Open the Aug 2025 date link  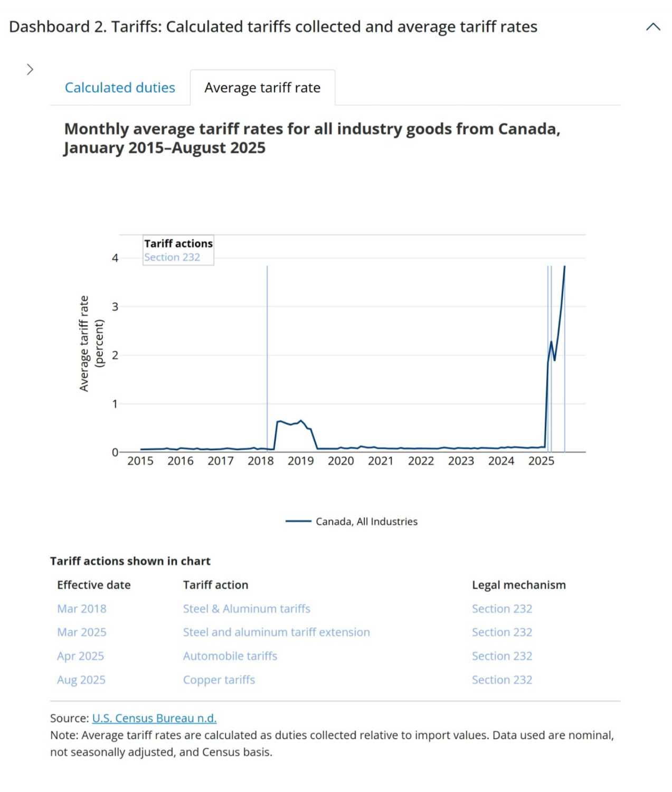[81, 680]
